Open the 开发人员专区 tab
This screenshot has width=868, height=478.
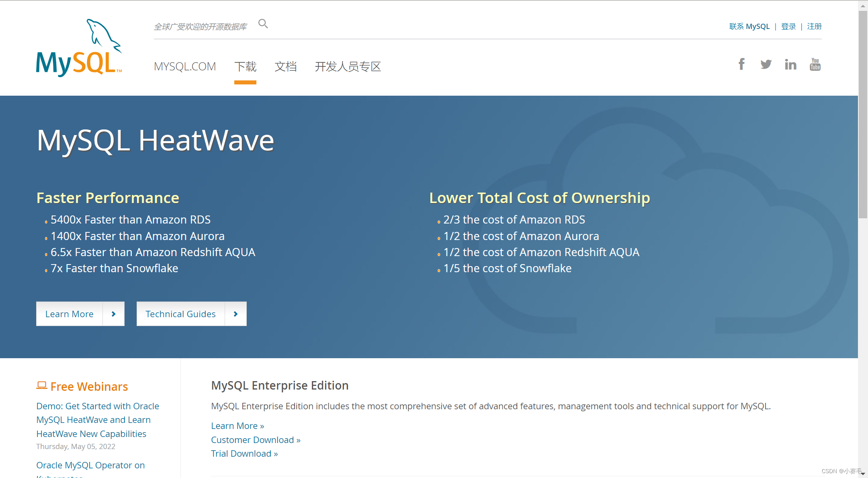[348, 66]
